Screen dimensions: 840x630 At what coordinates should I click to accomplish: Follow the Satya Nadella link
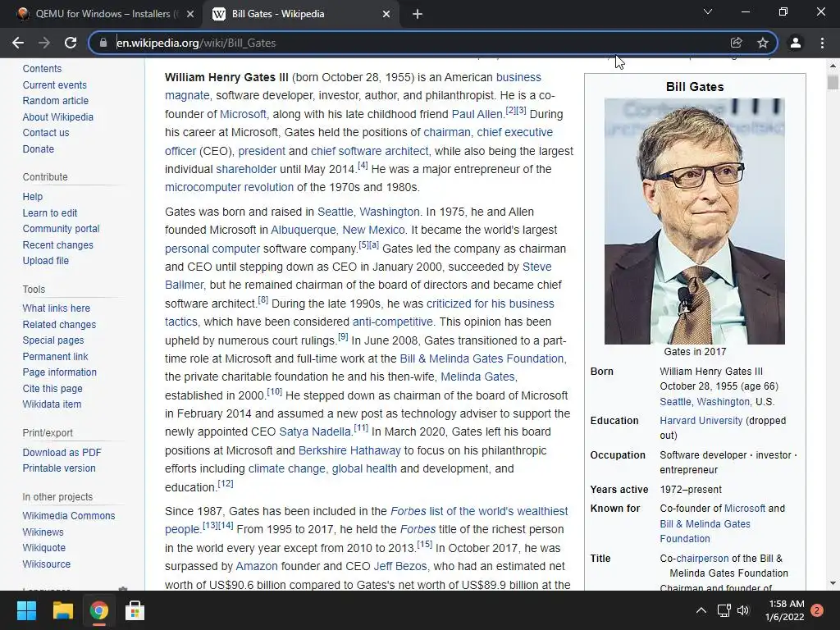tap(314, 431)
